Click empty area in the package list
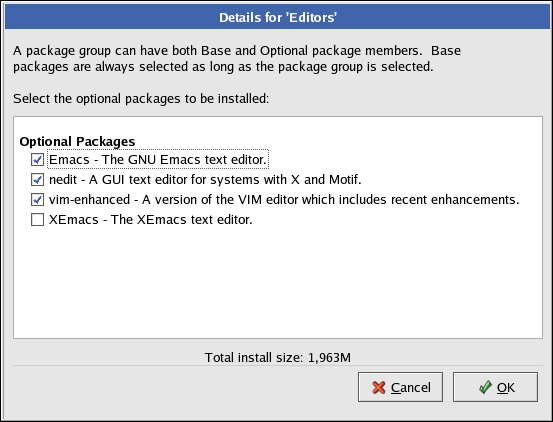This screenshot has height=422, width=553. coord(278,282)
